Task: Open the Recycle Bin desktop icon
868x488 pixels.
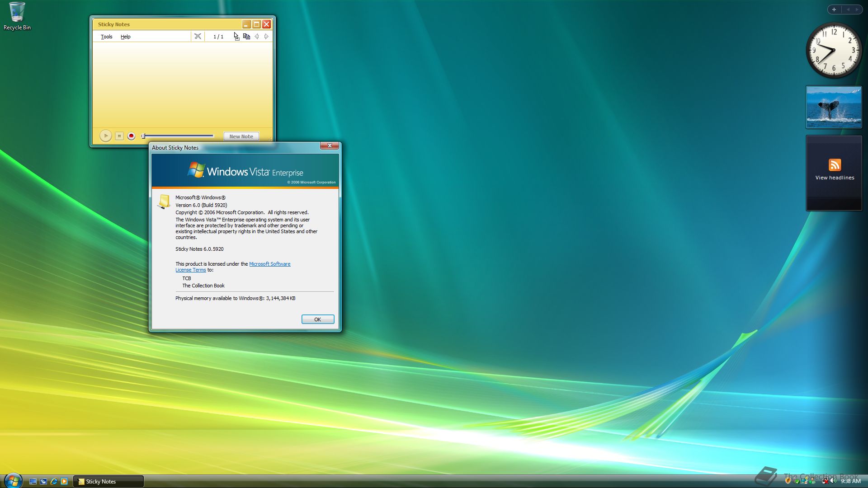Action: coord(17,16)
